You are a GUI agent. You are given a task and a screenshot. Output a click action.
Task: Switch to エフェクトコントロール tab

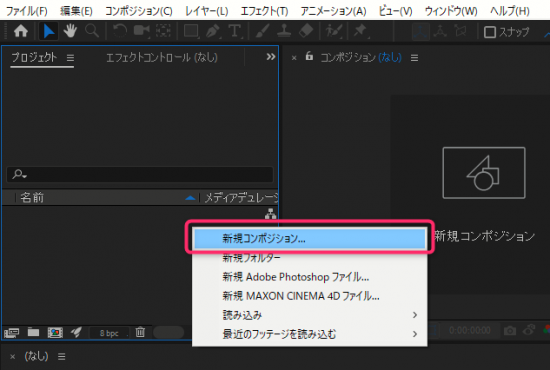pyautogui.click(x=162, y=57)
